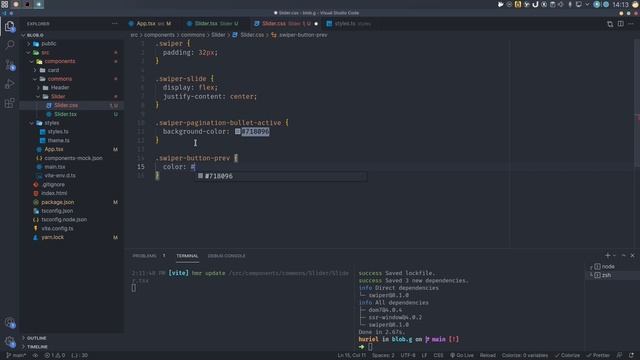Click Reload in status bar

(x=488, y=356)
